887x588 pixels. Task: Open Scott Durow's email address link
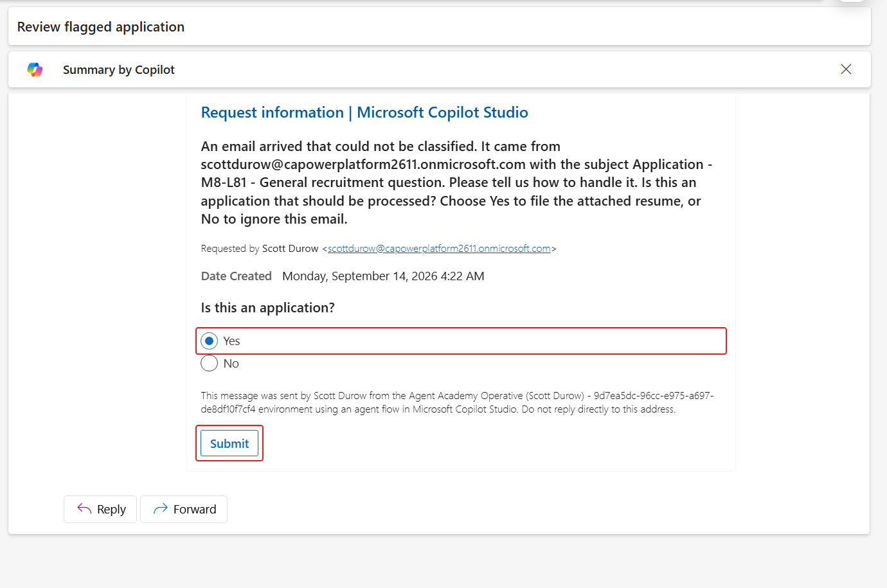pyautogui.click(x=439, y=249)
